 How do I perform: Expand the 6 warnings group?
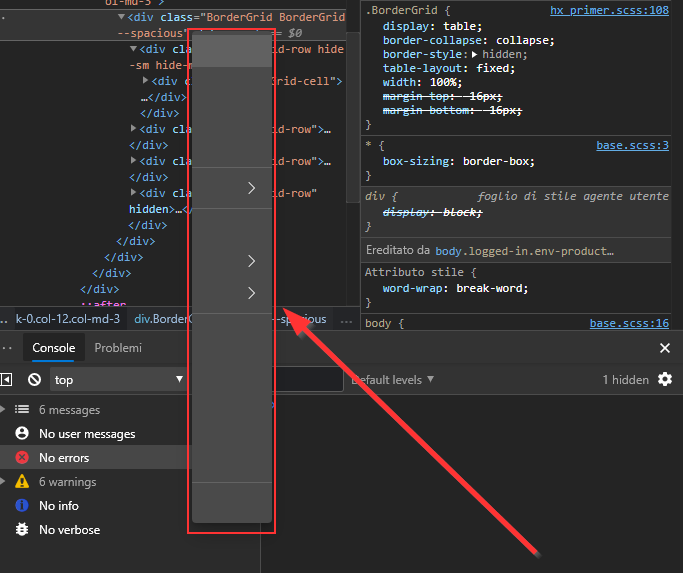coord(3,481)
